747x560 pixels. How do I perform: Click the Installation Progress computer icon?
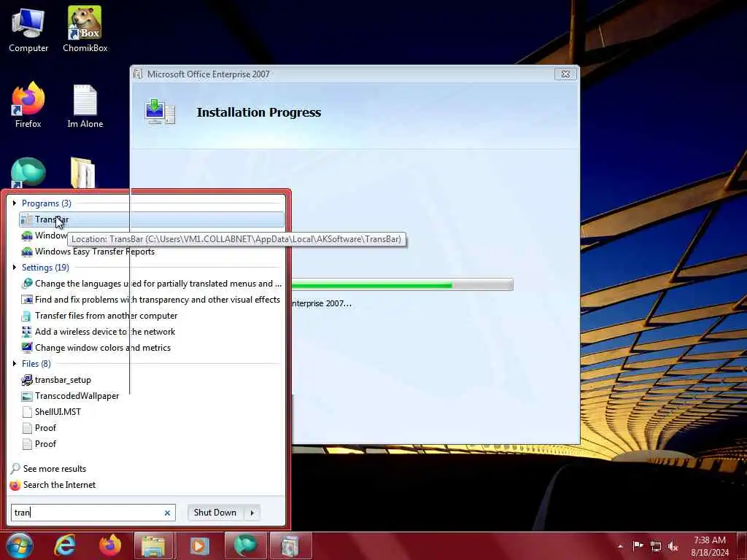[160, 112]
